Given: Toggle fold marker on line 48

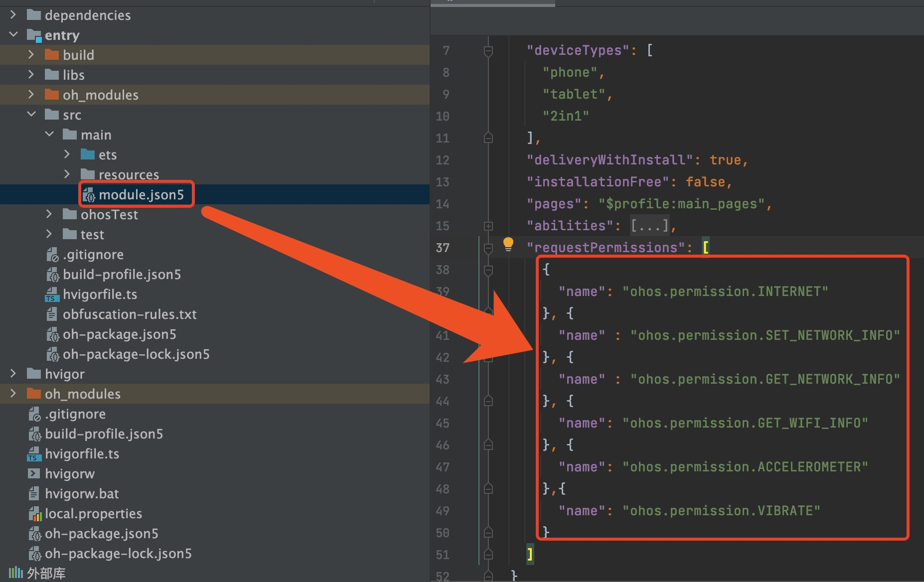Looking at the screenshot, I should click(x=488, y=489).
